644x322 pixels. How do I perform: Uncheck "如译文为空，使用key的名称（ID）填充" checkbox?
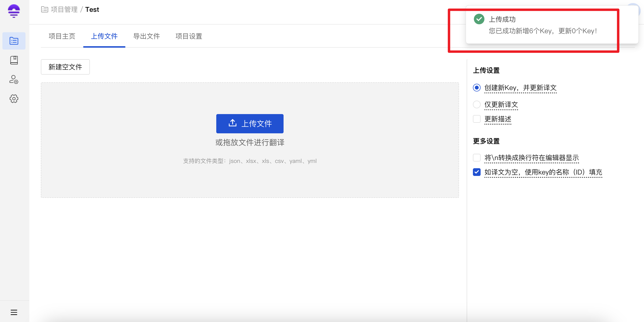click(x=477, y=172)
